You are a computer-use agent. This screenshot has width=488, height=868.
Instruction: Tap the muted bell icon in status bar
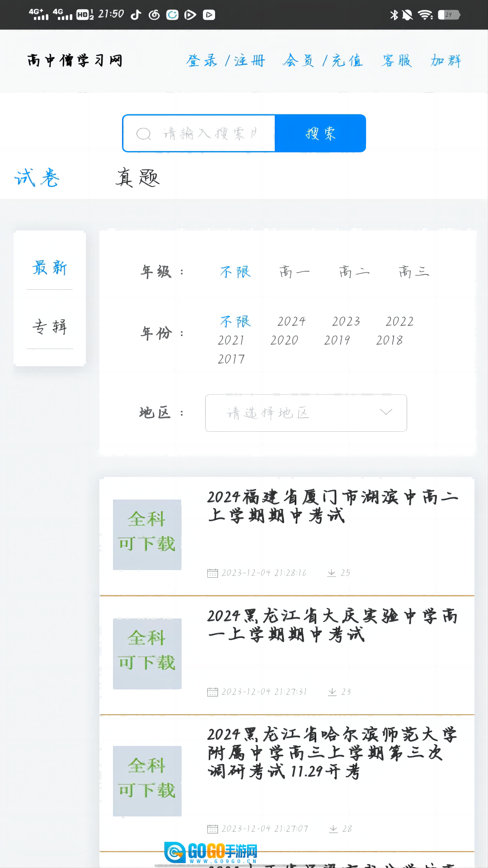coord(408,15)
